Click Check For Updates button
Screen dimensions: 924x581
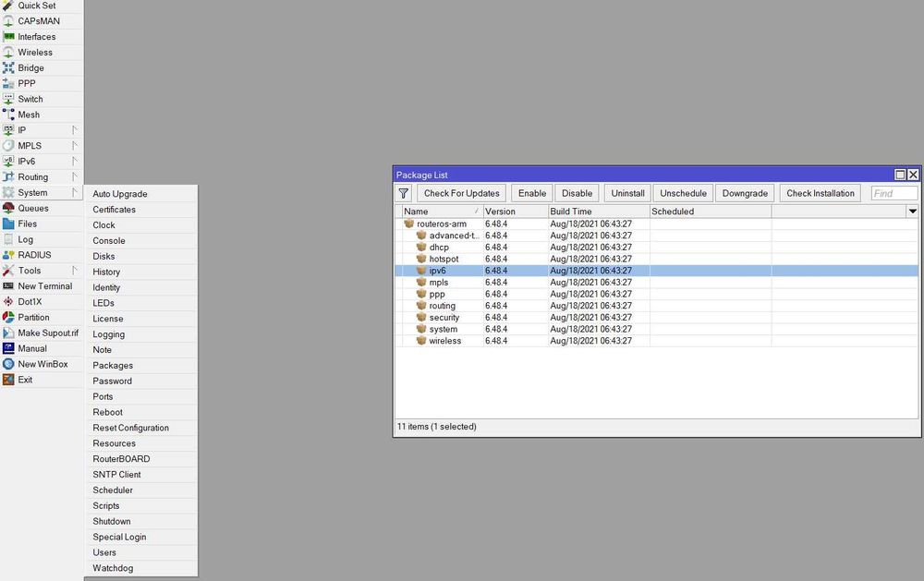click(x=461, y=193)
